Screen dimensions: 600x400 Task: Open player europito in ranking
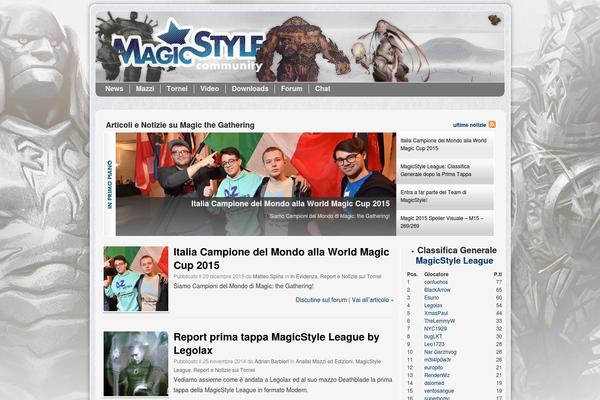[433, 367]
